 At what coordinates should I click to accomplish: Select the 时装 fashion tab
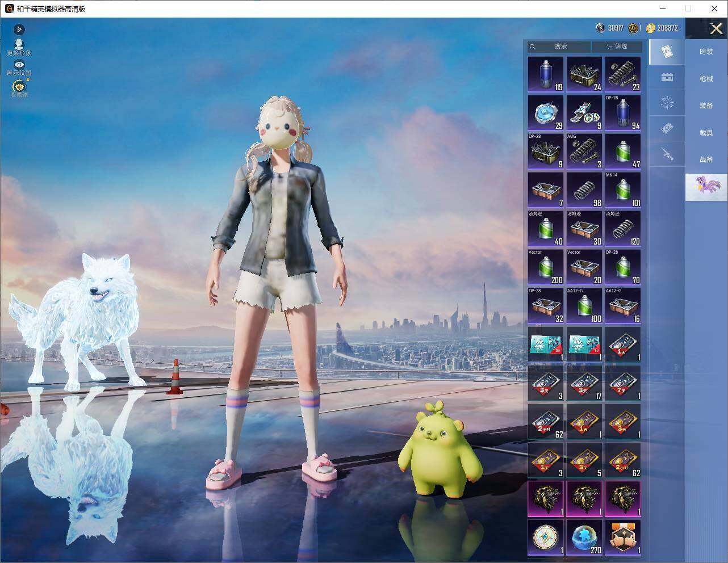[706, 52]
